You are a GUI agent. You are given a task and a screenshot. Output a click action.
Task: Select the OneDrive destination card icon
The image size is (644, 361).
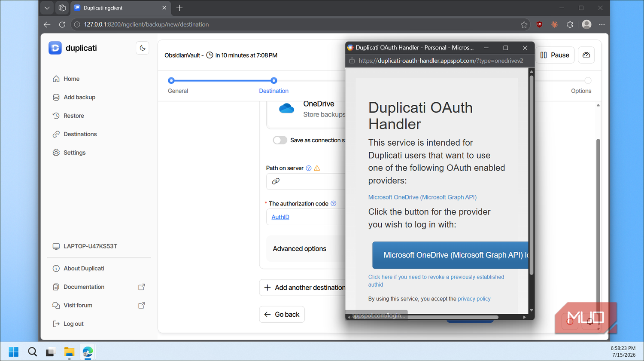pyautogui.click(x=287, y=108)
